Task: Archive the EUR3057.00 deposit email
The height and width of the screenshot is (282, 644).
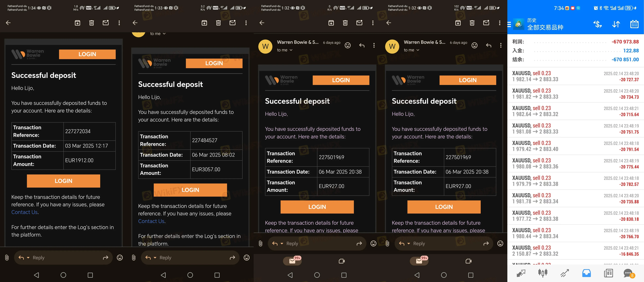Action: click(204, 23)
